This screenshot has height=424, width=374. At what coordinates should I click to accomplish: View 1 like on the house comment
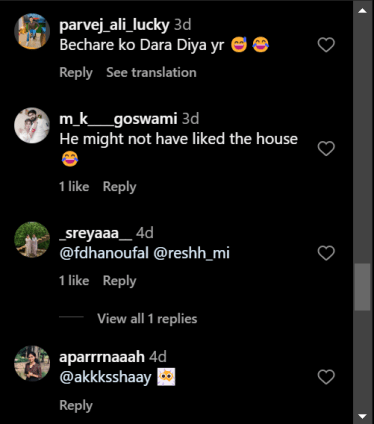74,186
